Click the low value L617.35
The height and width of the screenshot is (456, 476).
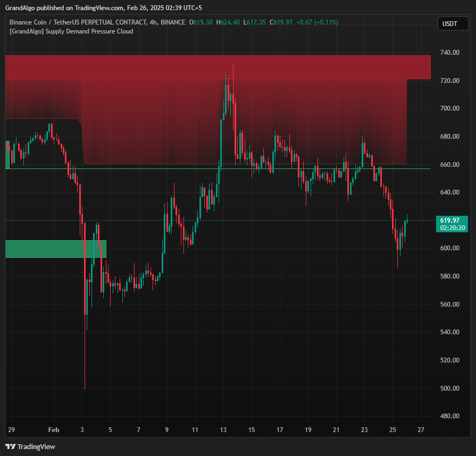click(254, 22)
